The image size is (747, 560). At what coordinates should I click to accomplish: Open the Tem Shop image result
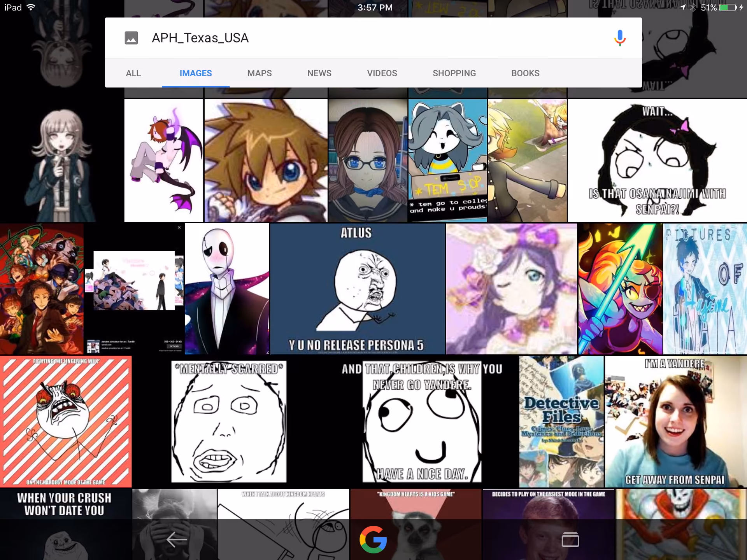pyautogui.click(x=447, y=161)
